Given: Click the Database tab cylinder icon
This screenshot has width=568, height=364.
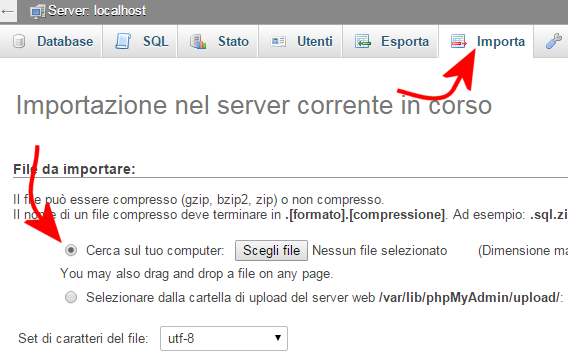Looking at the screenshot, I should point(19,41).
